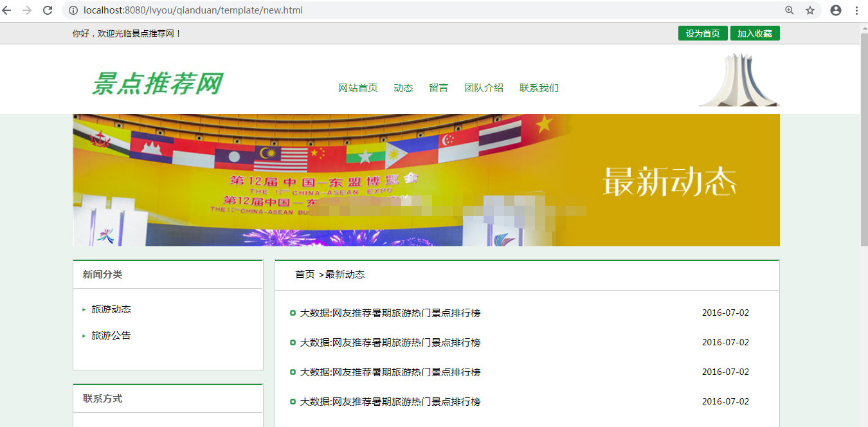
Task: Open the 网站首页 navigation item
Action: [358, 88]
